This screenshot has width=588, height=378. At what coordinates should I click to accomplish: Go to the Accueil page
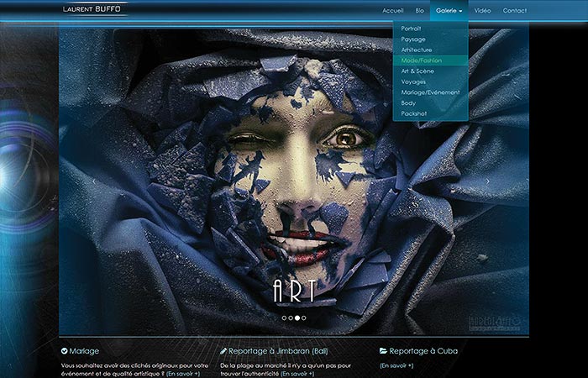coord(392,10)
